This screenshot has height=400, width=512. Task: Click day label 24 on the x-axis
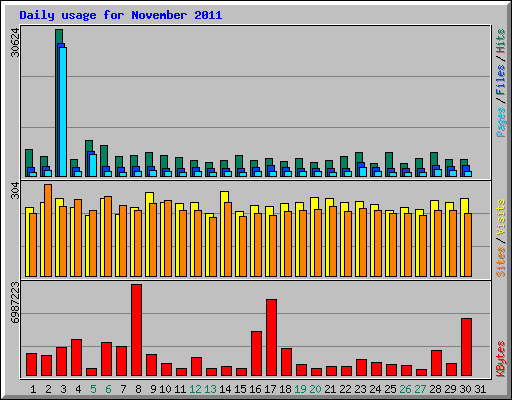point(375,389)
